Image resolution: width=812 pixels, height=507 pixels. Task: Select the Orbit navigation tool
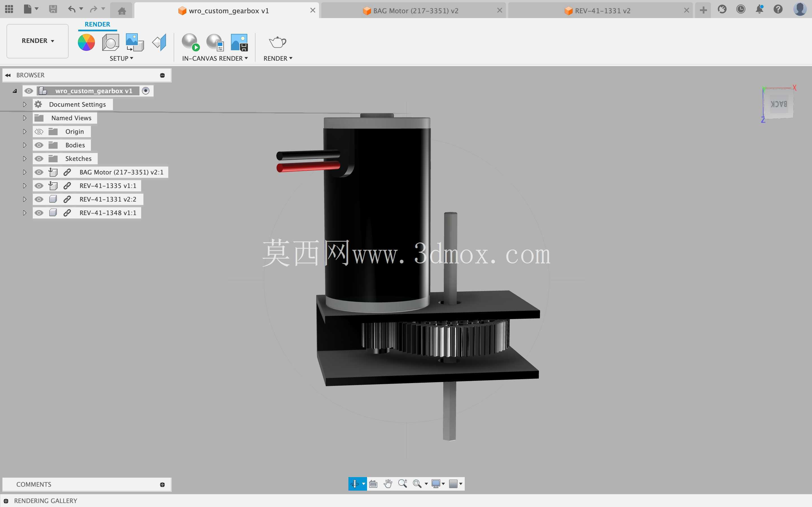point(355,484)
